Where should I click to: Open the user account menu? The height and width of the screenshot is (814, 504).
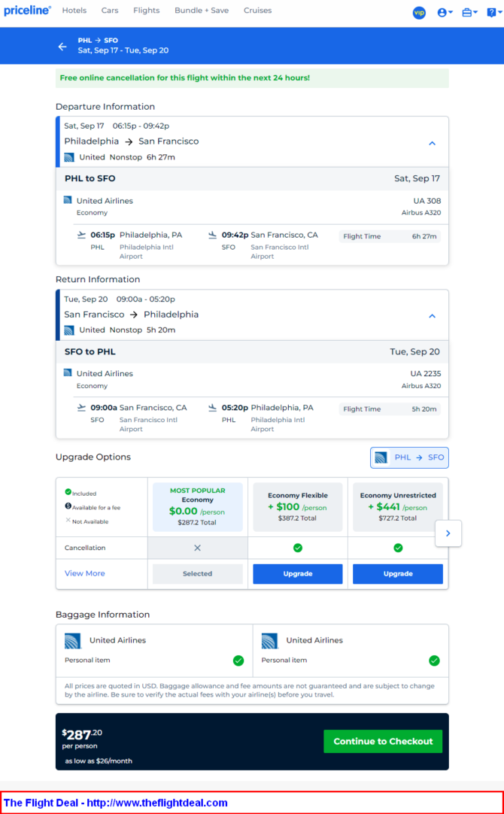click(445, 13)
